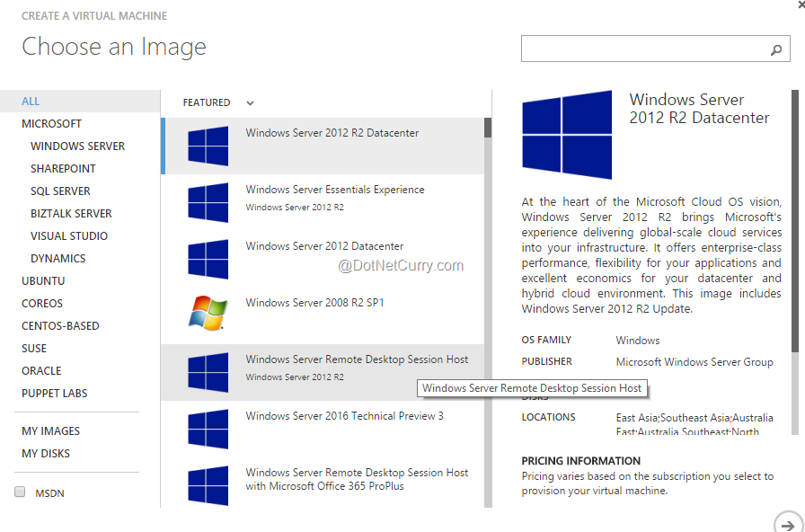Select the MICROSOFT category
Screen dimensions: 805x532
click(51, 124)
